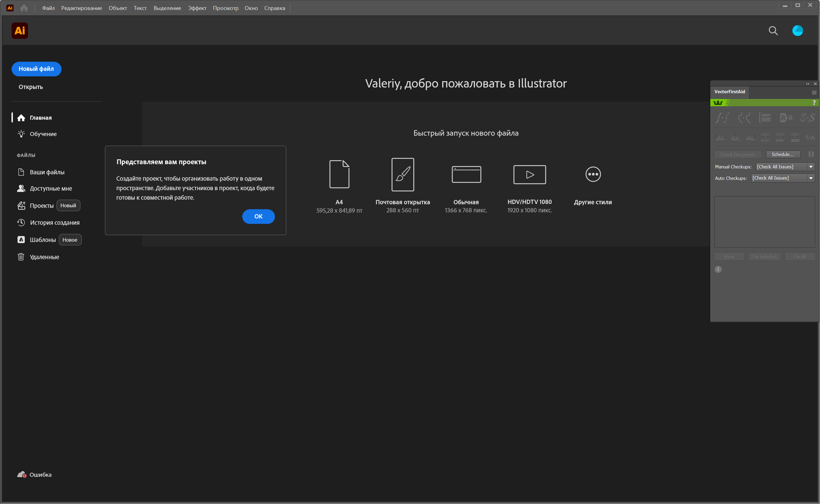Expand the Manual Checkups dropdown
820x504 pixels.
tap(810, 167)
